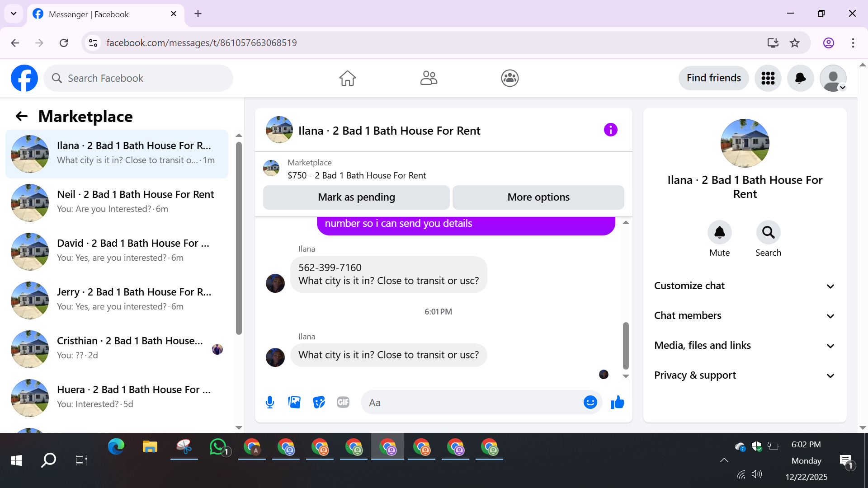
Task: Open the Friends tab
Action: (429, 78)
